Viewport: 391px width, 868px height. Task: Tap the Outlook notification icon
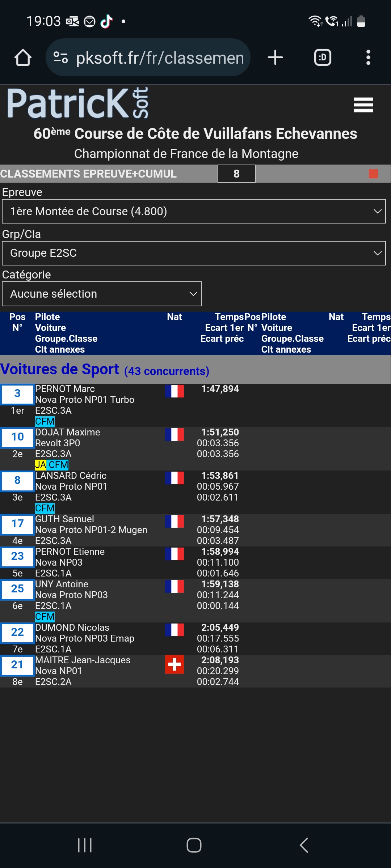[x=72, y=22]
